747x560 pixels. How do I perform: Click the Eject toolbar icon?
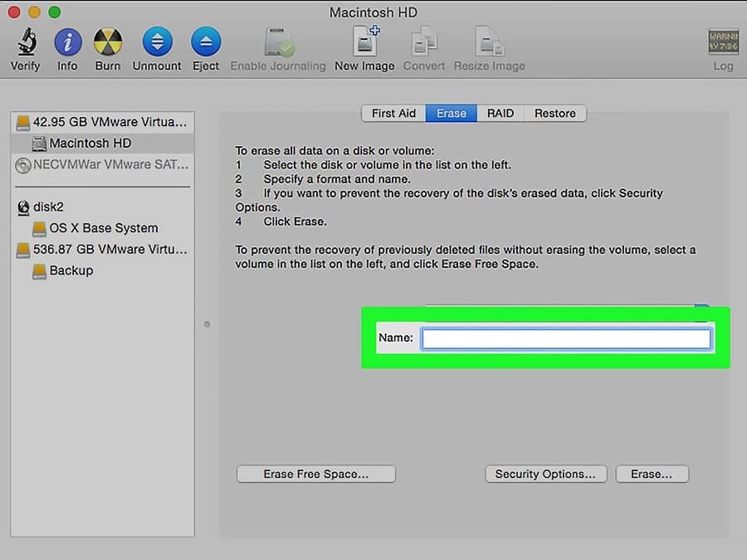(206, 42)
